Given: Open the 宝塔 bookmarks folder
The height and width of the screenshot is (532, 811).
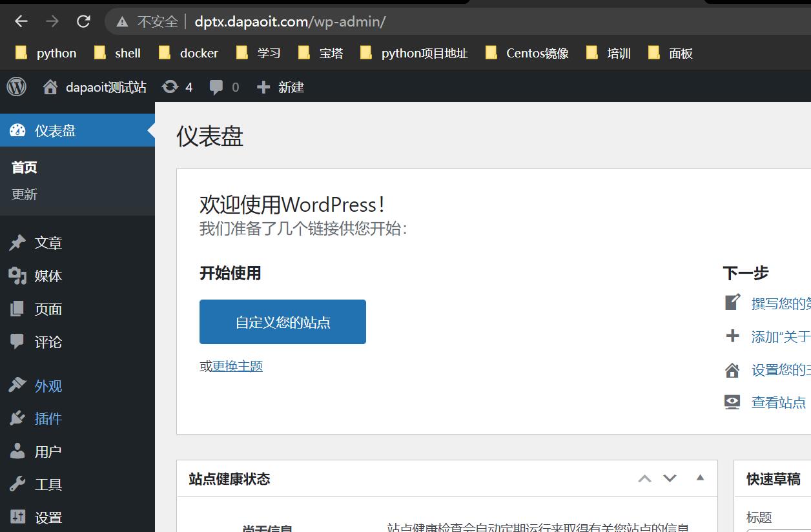Looking at the screenshot, I should [x=321, y=53].
